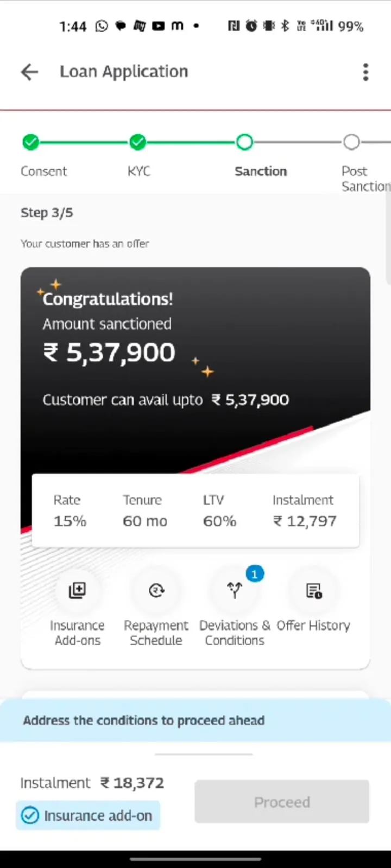The image size is (391, 868).
Task: Tap the progress bar between KYC and Sanction
Action: tap(190, 142)
